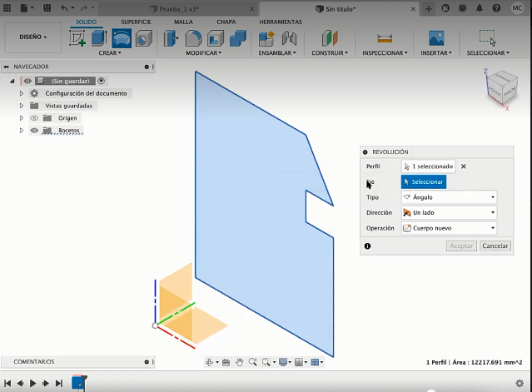Viewport: 532px width, 392px height.
Task: Toggle visibility of the Origen folder
Action: (34, 118)
